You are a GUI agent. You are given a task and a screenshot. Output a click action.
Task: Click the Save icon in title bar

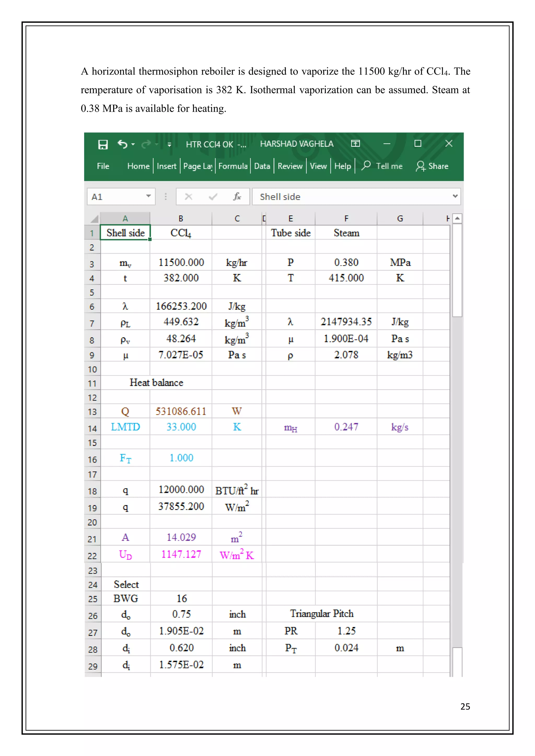[103, 145]
